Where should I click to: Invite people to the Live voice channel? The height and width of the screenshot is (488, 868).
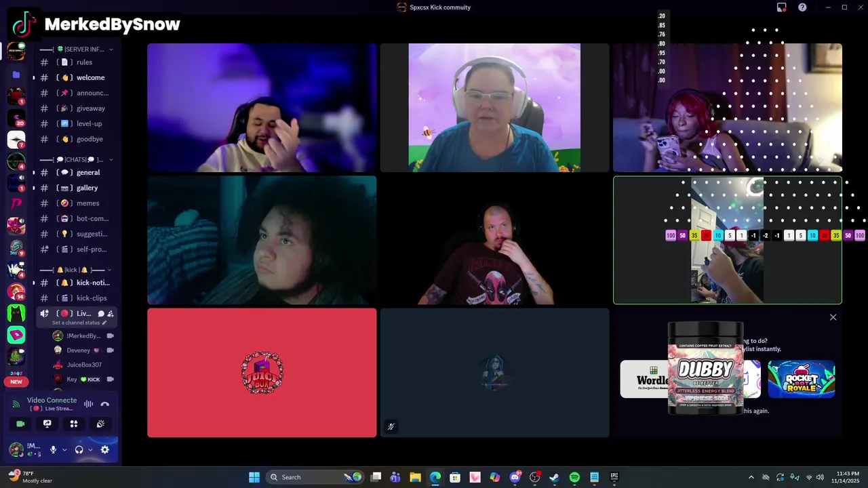(111, 314)
